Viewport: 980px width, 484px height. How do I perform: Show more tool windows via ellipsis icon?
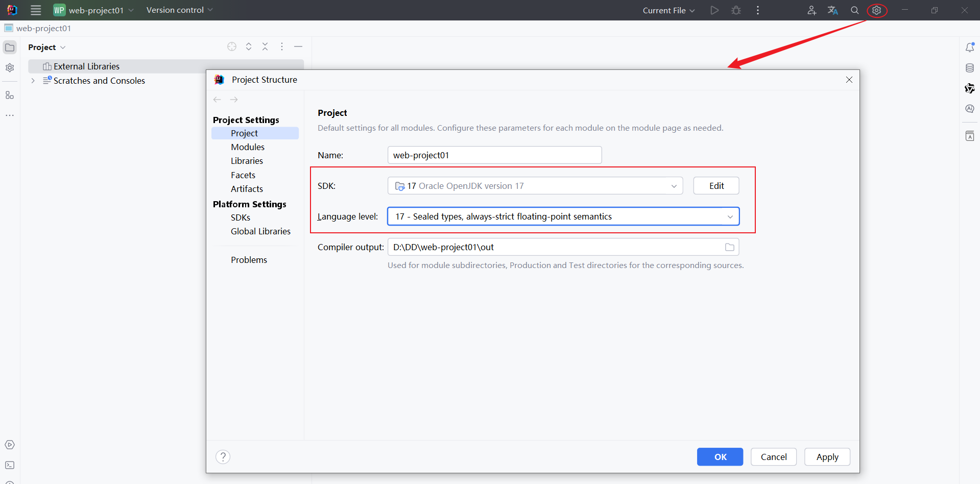10,115
